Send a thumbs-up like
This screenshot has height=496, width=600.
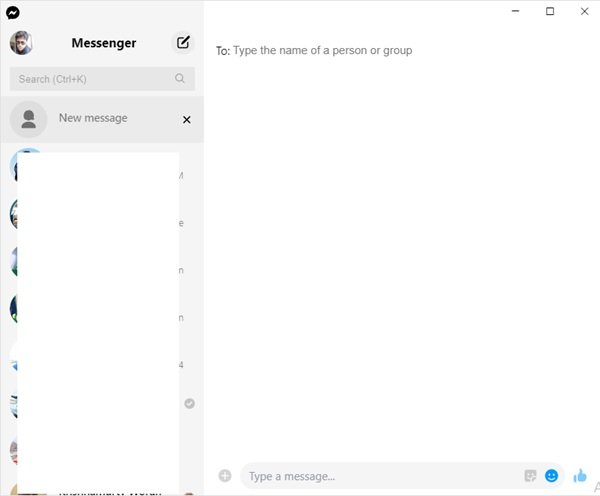[580, 476]
